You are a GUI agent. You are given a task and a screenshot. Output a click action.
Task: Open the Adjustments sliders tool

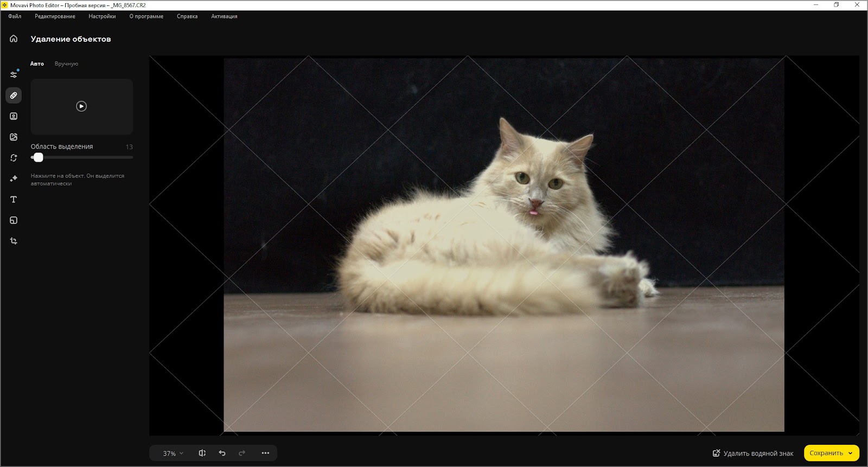tap(14, 74)
